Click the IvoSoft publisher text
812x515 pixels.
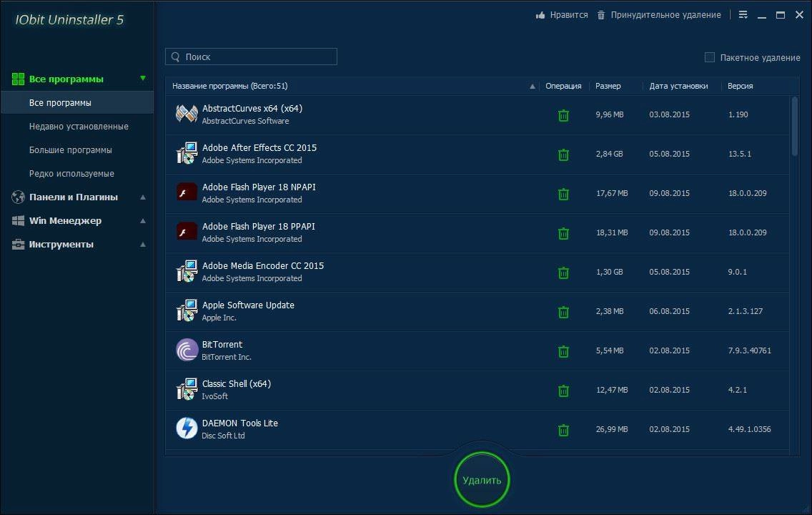pyautogui.click(x=214, y=396)
